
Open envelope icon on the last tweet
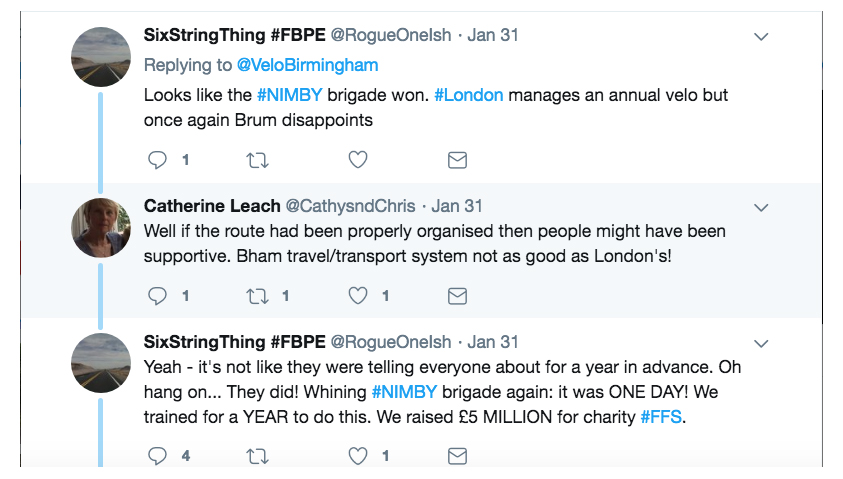[x=457, y=456]
